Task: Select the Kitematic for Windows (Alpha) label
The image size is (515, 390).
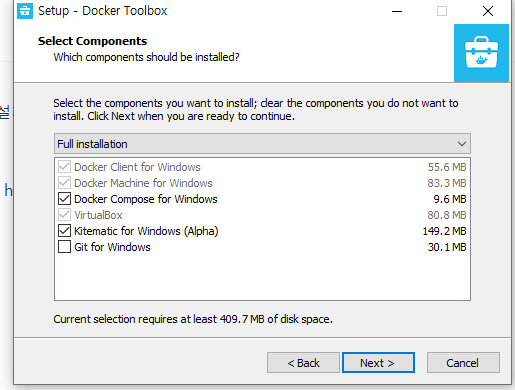Action: 146,231
